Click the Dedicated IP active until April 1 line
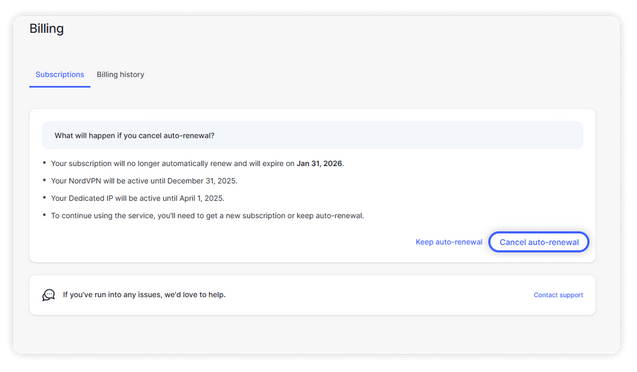The width and height of the screenshot is (637, 372). pyautogui.click(x=137, y=198)
